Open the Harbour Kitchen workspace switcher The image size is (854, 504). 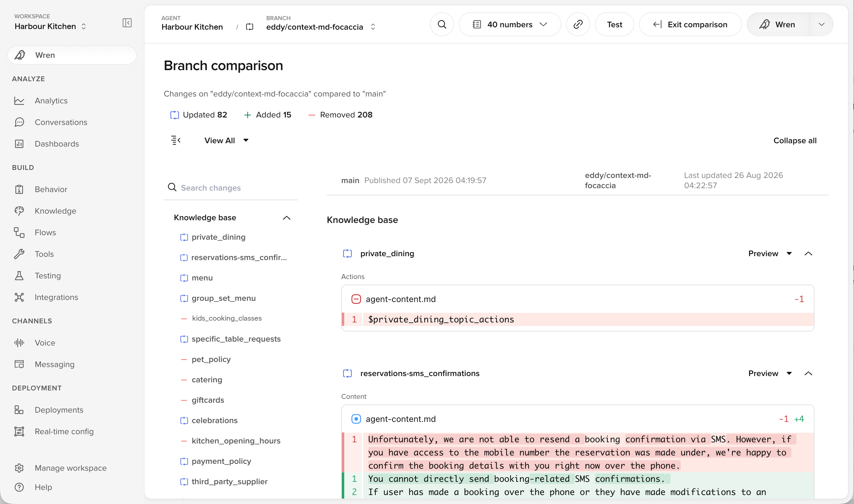click(50, 26)
